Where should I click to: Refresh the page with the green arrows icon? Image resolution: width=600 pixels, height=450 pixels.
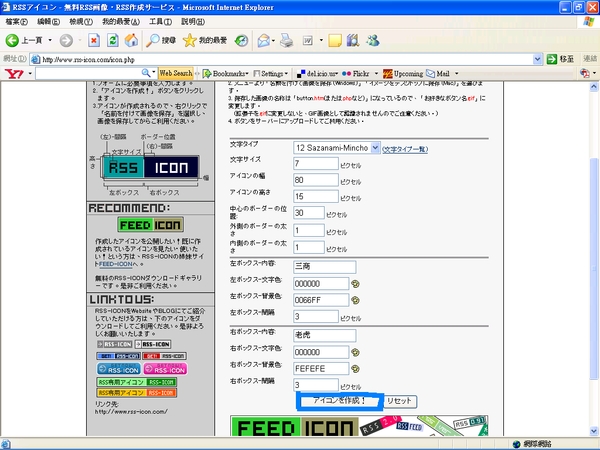pyautogui.click(x=112, y=40)
